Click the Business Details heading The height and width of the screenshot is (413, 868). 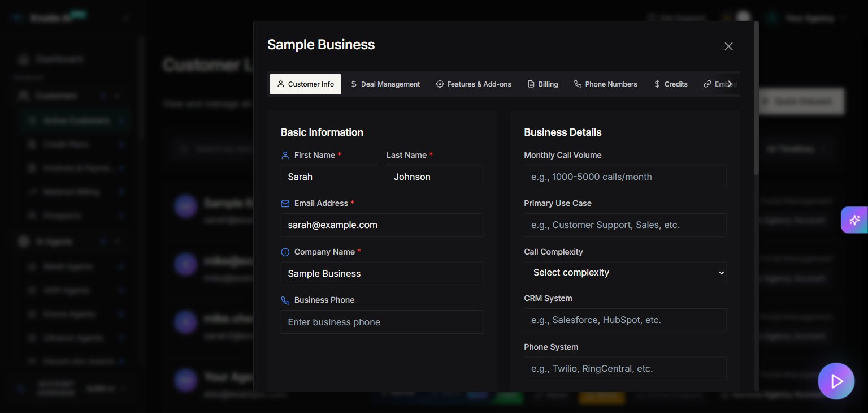coord(562,132)
